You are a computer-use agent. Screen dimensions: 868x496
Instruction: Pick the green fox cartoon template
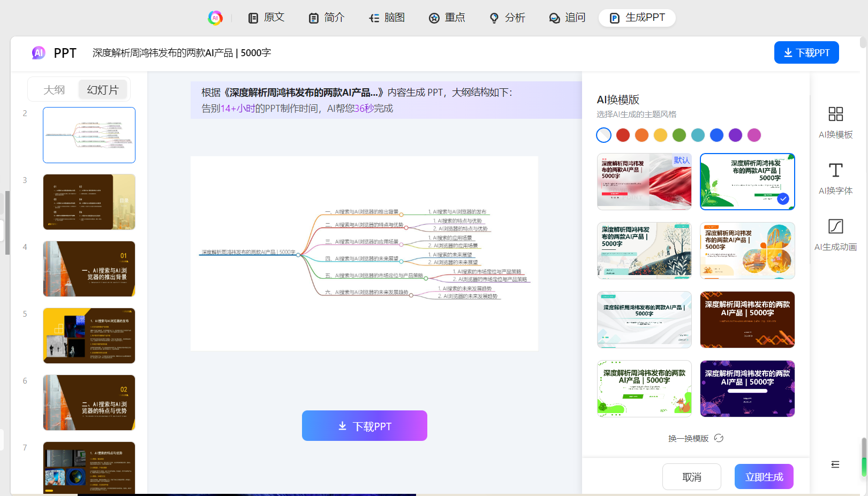[644, 388]
